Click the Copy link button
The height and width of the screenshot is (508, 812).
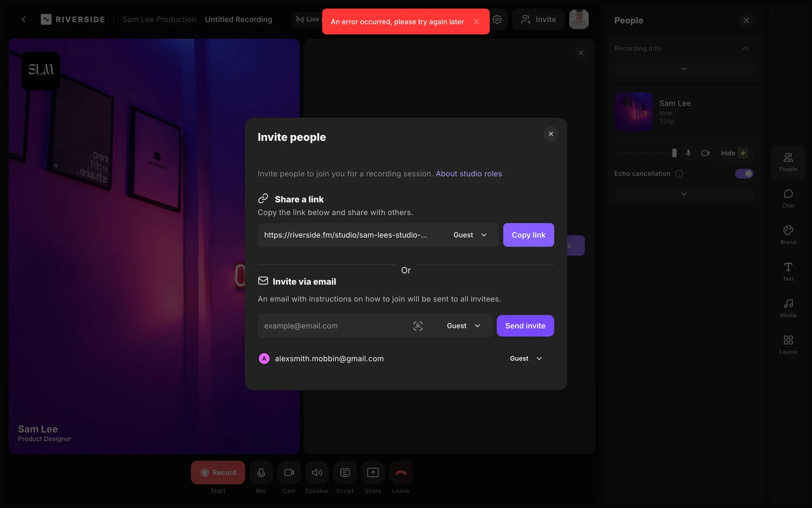click(x=528, y=235)
